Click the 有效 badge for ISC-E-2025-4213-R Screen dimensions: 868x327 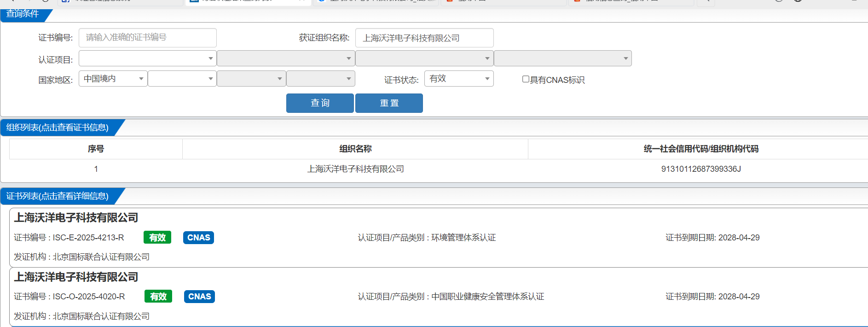click(x=157, y=238)
